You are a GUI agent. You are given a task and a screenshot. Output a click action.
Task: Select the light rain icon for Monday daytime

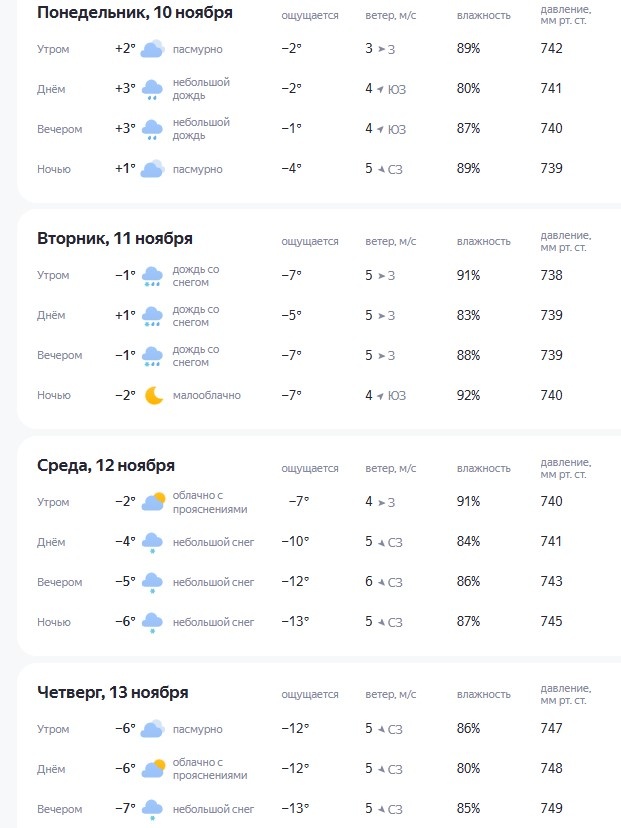pos(152,88)
